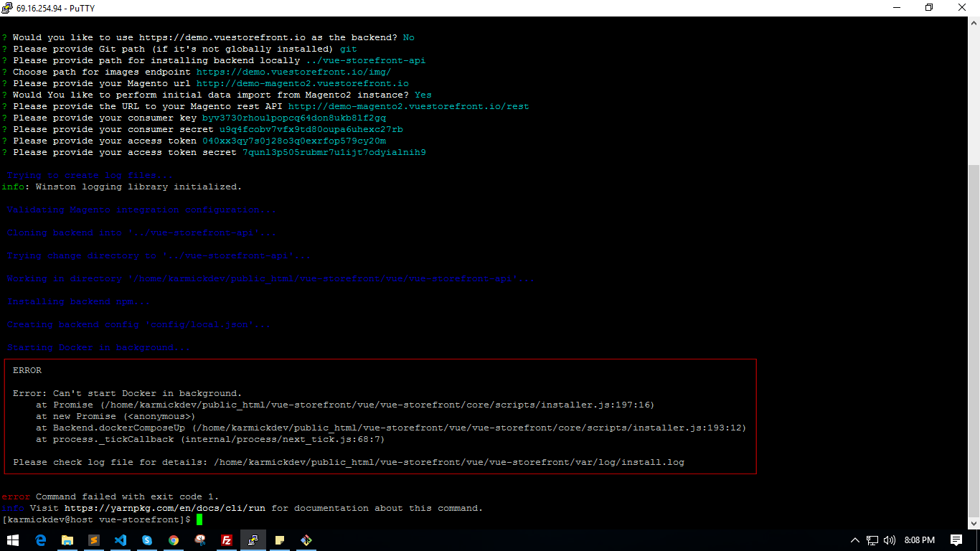Screen dimensions: 980x551
Task: Click the scrollbar down arrow
Action: (974, 523)
